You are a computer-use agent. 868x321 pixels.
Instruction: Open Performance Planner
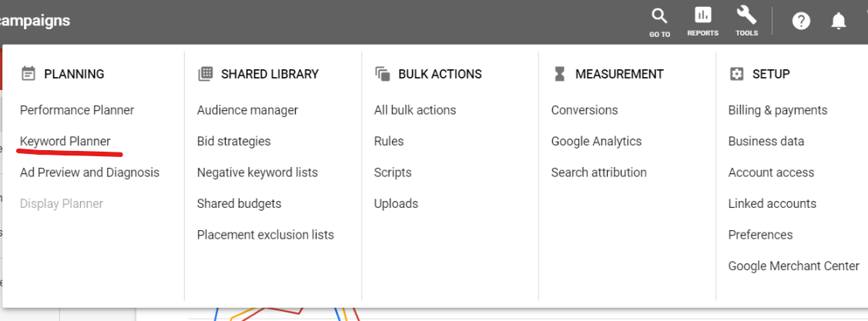coord(77,110)
